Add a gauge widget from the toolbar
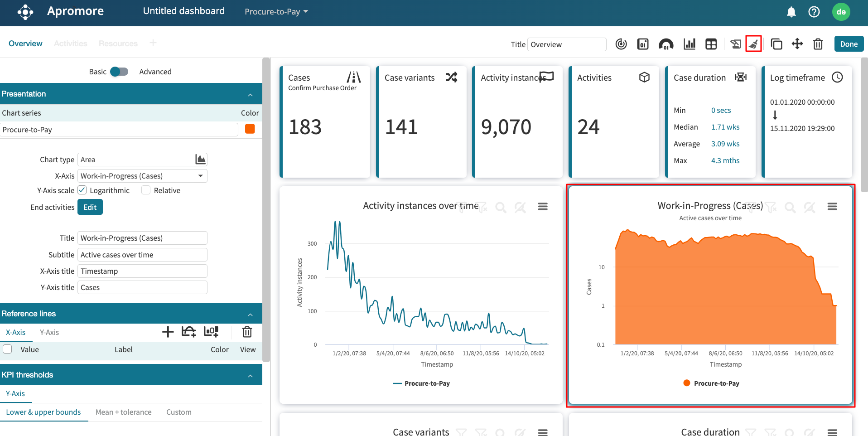 (x=665, y=44)
